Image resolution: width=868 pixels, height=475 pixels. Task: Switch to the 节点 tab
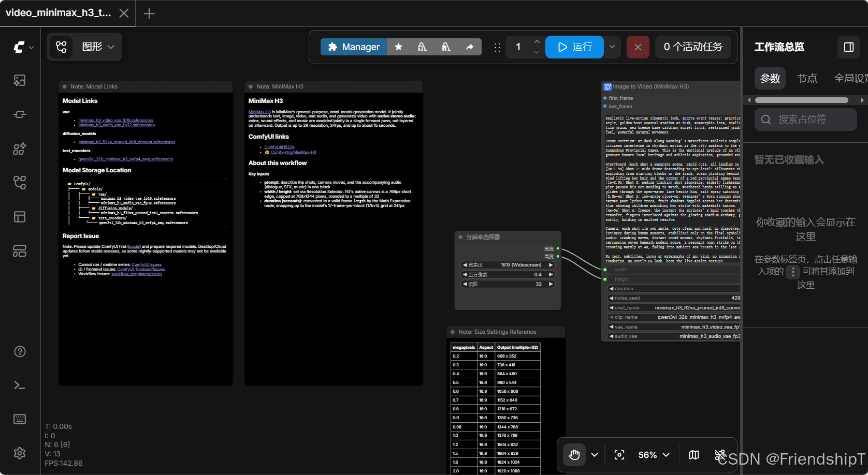tap(807, 78)
